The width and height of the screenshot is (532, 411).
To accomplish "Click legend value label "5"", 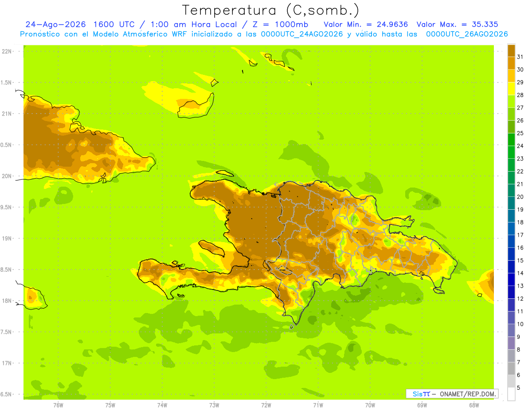I will click(x=518, y=388).
